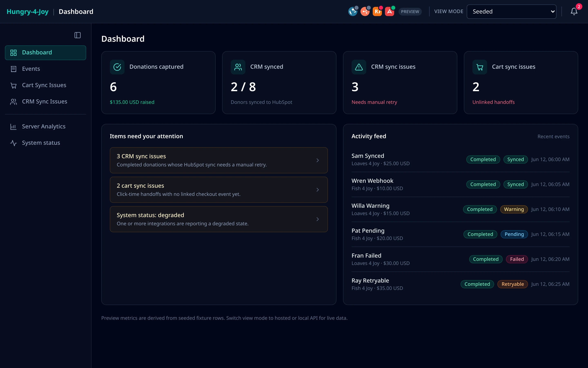Open the Events page from sidebar
The image size is (588, 368).
46,69
